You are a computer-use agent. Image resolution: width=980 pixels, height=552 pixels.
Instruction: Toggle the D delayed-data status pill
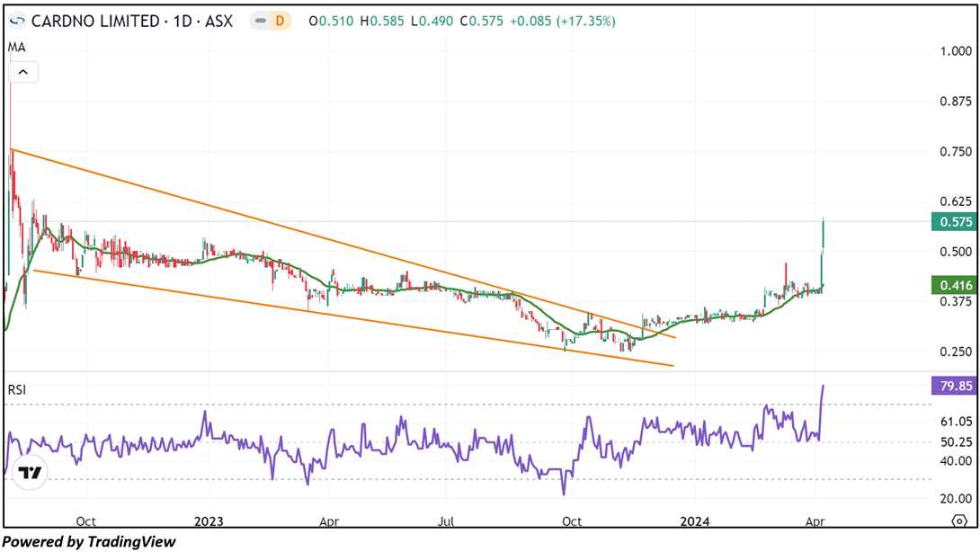(x=271, y=22)
